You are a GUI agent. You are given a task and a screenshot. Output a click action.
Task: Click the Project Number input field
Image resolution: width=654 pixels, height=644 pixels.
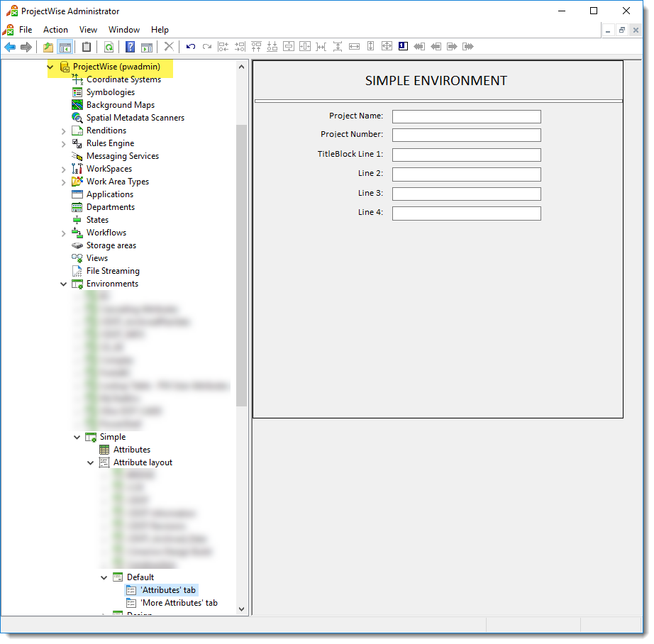466,135
